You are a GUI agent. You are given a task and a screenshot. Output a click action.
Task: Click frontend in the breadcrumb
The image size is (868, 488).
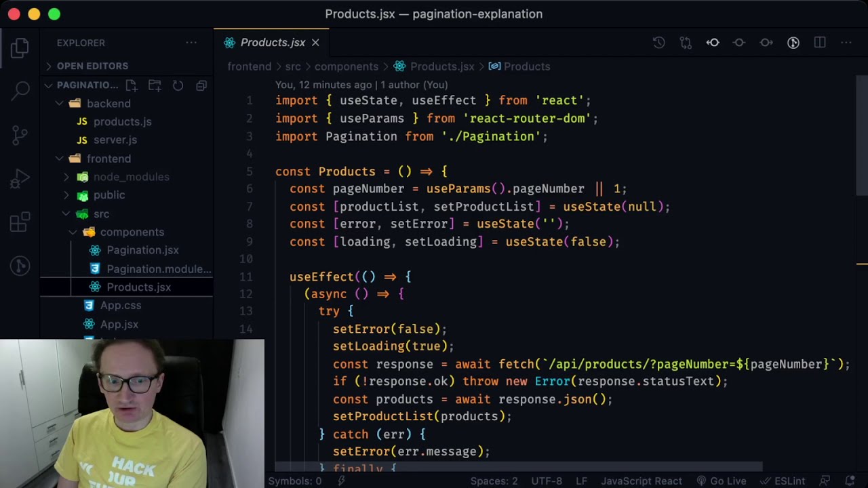coord(249,66)
